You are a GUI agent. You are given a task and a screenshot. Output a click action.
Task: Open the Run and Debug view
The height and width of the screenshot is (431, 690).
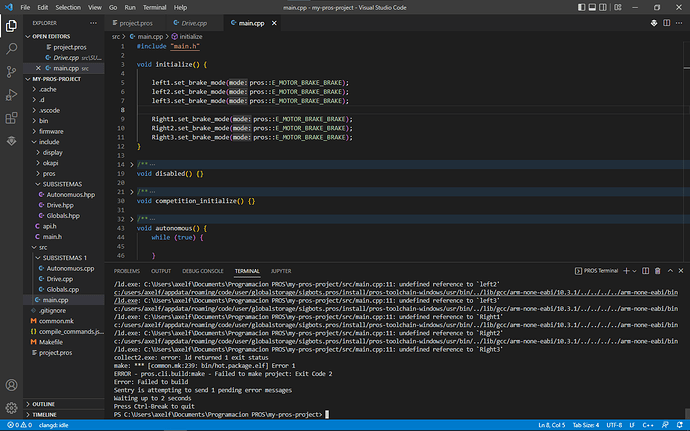click(x=11, y=95)
